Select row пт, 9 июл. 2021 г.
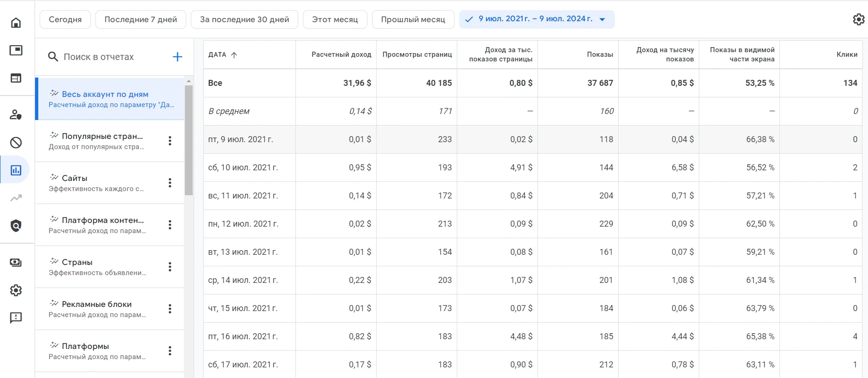 [533, 139]
